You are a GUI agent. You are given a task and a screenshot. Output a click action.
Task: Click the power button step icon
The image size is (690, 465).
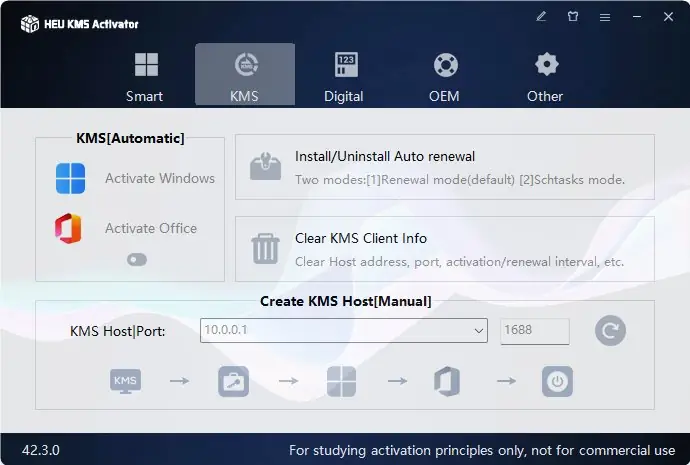pos(558,381)
